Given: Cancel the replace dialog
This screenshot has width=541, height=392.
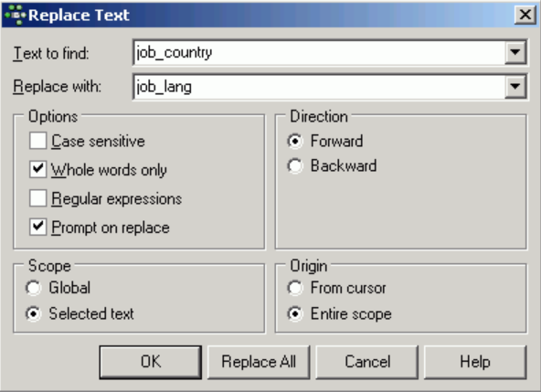Looking at the screenshot, I should [367, 362].
